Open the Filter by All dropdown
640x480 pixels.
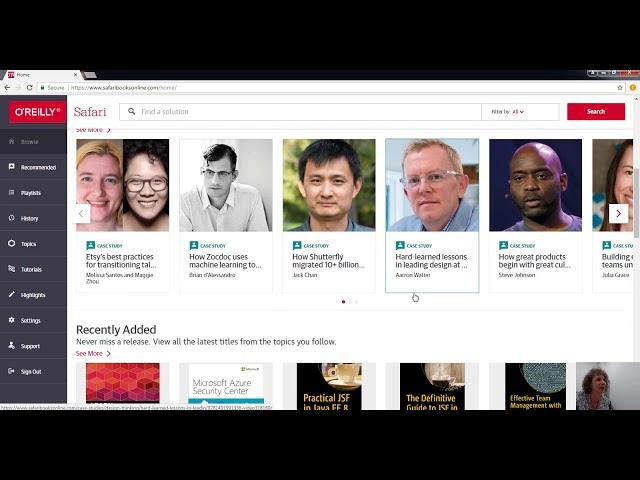[x=508, y=111]
